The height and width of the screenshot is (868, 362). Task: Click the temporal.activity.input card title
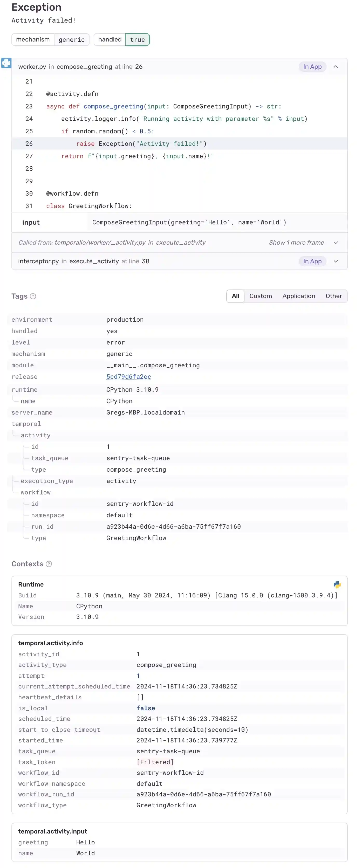tap(53, 831)
